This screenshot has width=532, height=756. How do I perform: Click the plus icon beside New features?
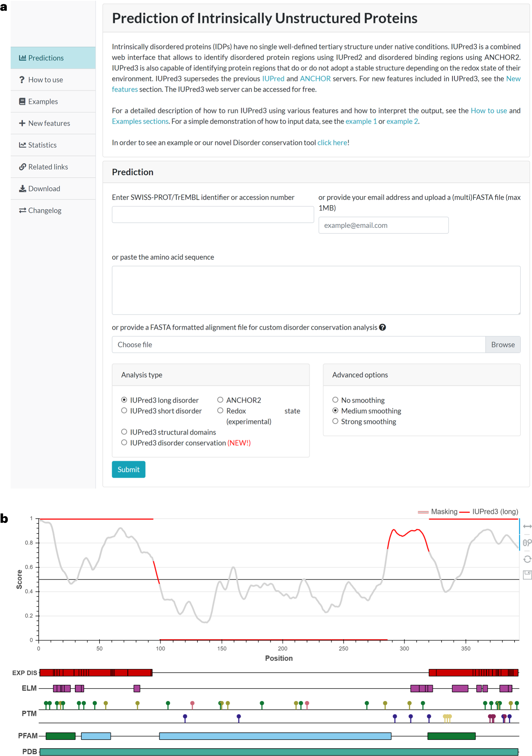pyautogui.click(x=22, y=123)
